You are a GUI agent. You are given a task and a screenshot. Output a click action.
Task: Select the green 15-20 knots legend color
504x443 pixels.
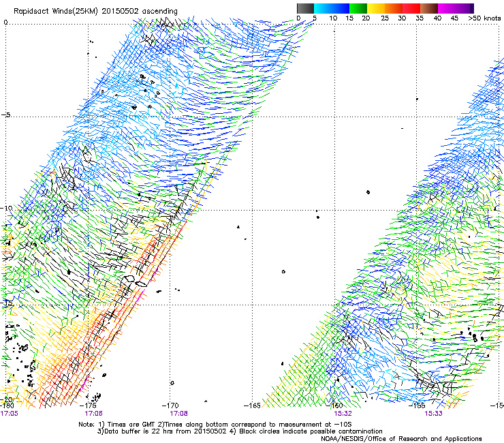click(x=358, y=8)
